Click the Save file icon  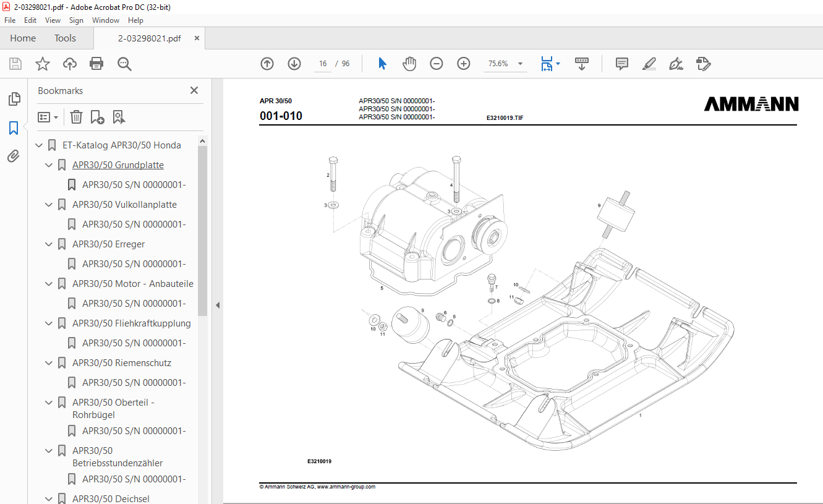pos(15,64)
